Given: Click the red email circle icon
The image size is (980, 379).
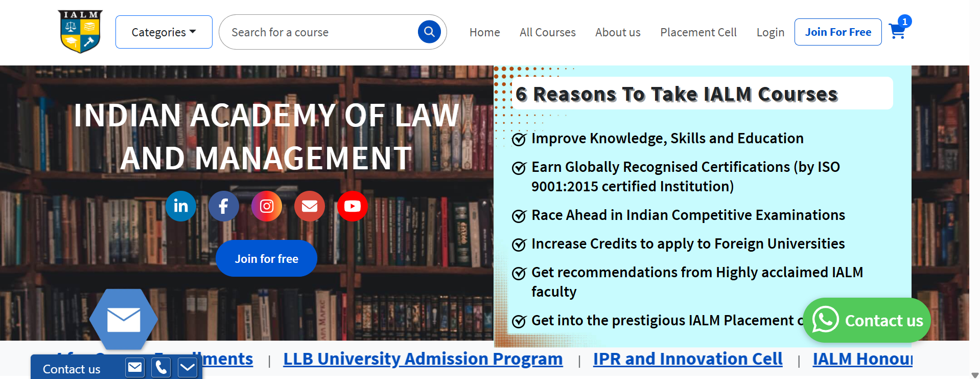Looking at the screenshot, I should (310, 206).
